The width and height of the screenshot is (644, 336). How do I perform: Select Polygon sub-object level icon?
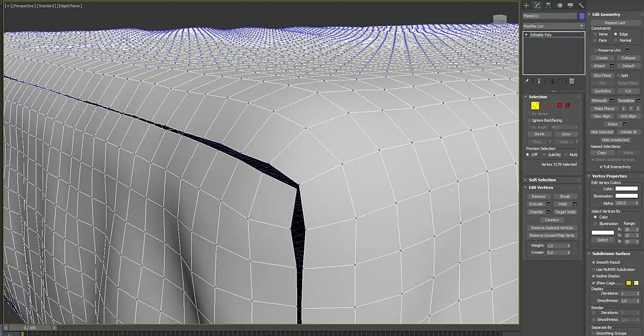pyautogui.click(x=559, y=105)
